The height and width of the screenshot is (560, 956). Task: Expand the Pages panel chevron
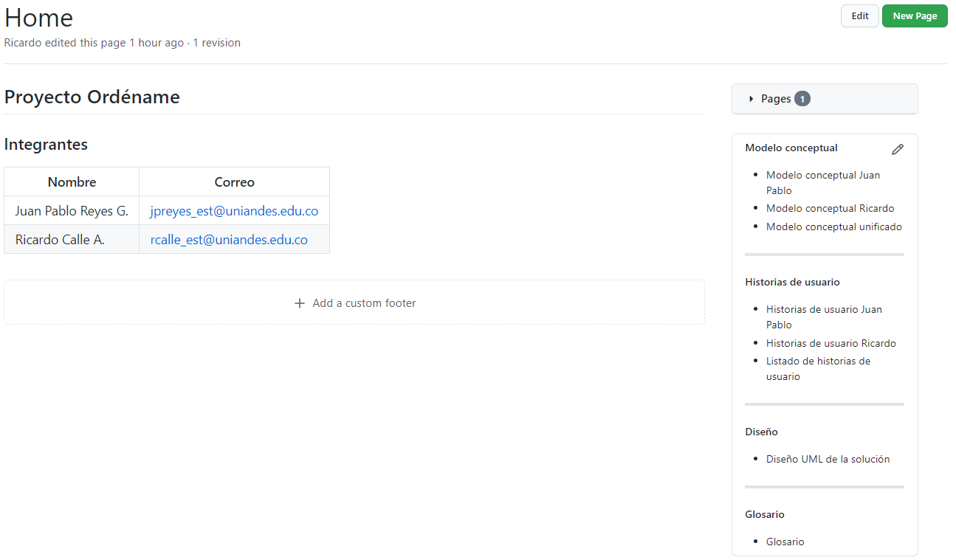(x=751, y=98)
